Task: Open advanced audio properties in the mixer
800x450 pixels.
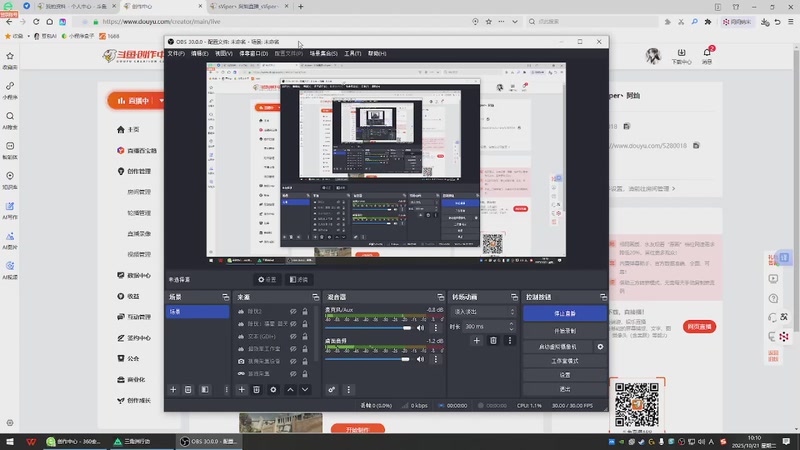Action: point(332,390)
